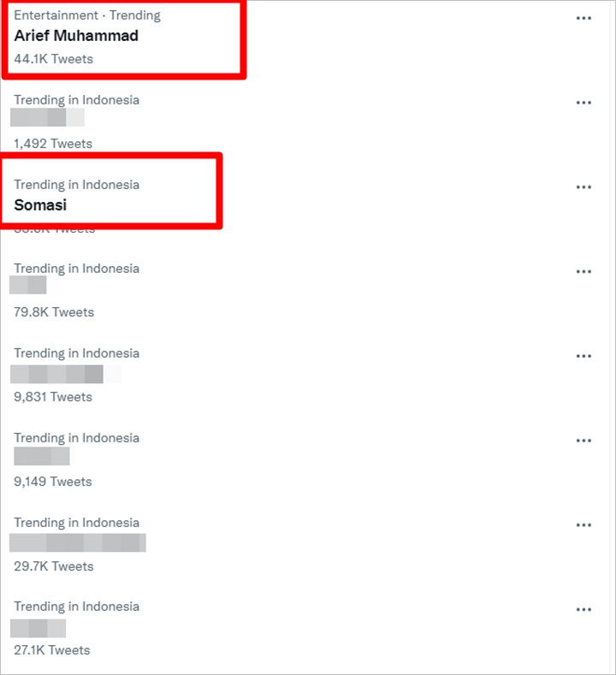Screen dimensions: 616x675
Task: Click the Entertainment · Trending label
Action: coord(87,15)
